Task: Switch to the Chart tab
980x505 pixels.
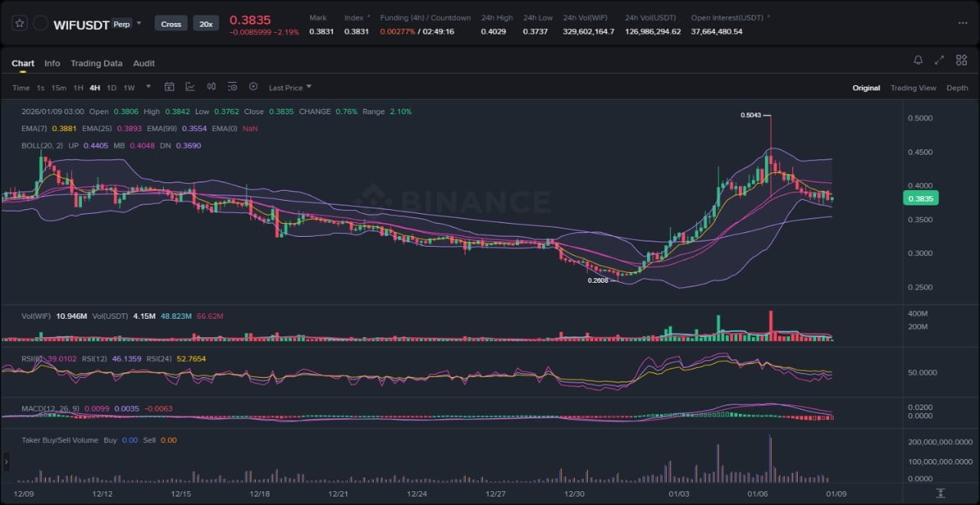Action: (x=23, y=64)
